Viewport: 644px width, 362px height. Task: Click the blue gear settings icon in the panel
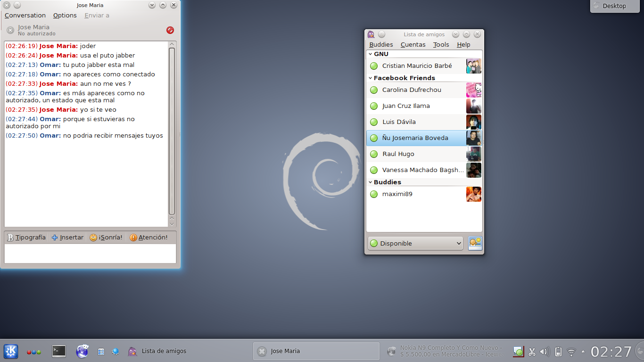tap(116, 352)
